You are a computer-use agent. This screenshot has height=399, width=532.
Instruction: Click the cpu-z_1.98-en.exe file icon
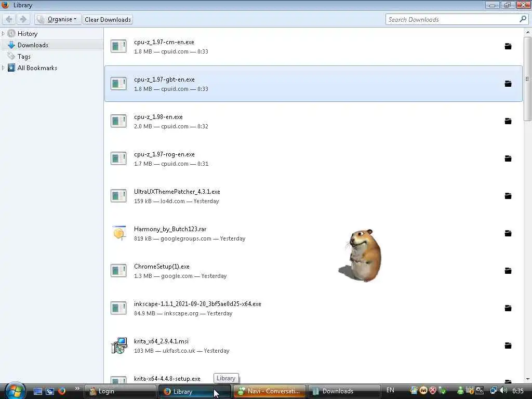point(118,121)
